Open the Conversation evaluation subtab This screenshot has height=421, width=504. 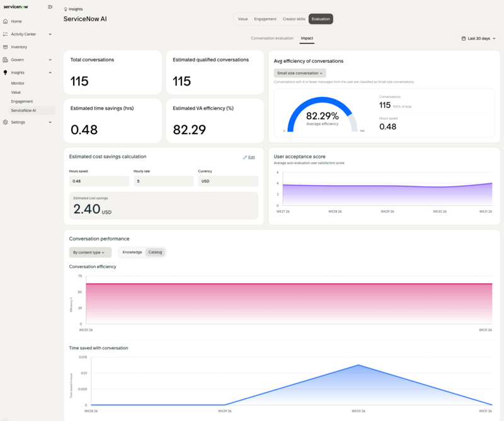[272, 38]
